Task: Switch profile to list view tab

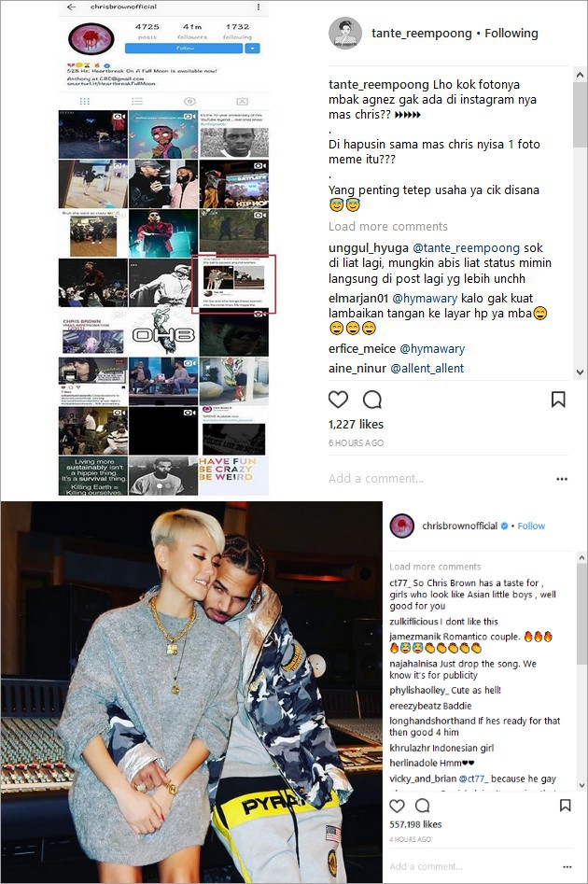Action: coord(137,102)
